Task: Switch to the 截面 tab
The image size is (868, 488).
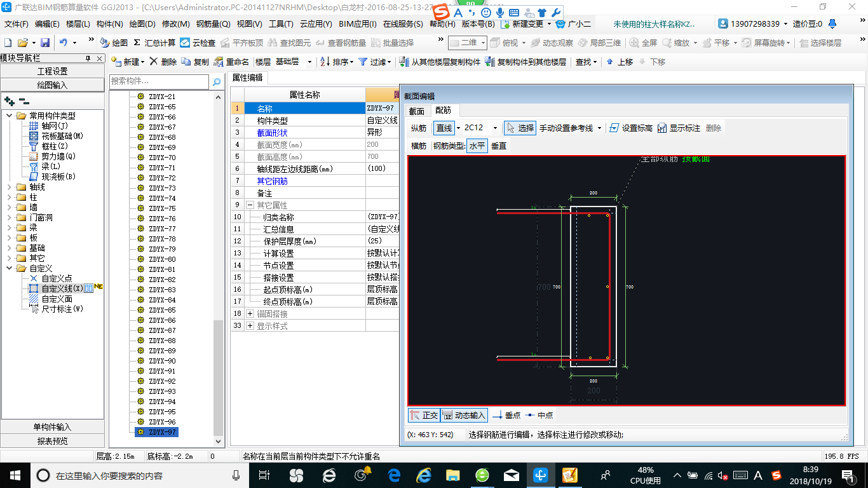Action: click(416, 111)
